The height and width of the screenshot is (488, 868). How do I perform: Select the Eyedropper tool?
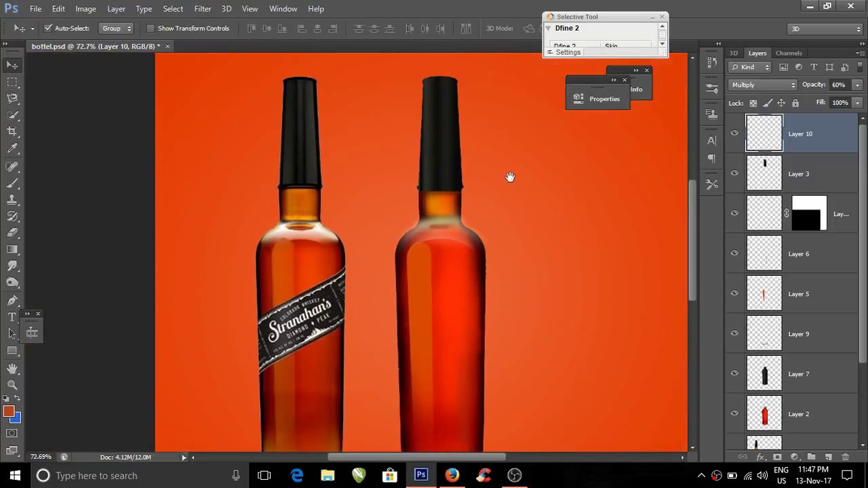[x=12, y=148]
